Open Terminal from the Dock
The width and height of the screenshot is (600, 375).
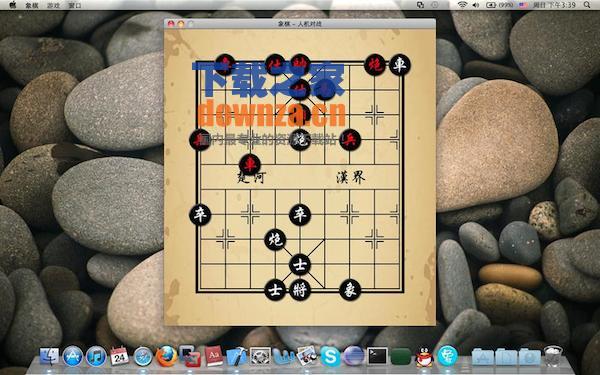pos(377,356)
